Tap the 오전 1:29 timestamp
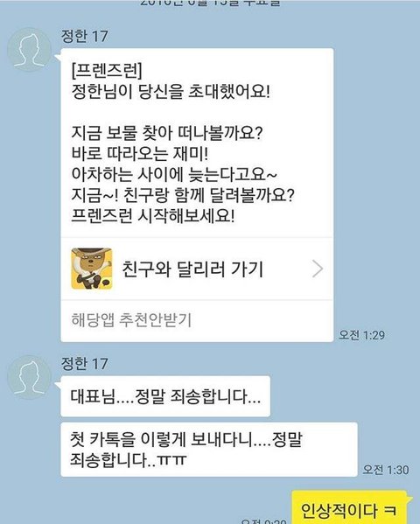Image resolution: width=420 pixels, height=524 pixels. click(x=361, y=335)
